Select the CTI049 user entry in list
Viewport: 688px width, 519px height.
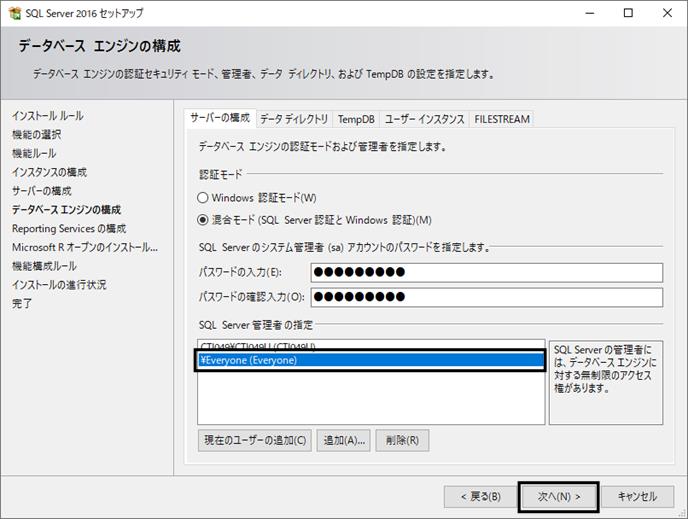(371, 346)
